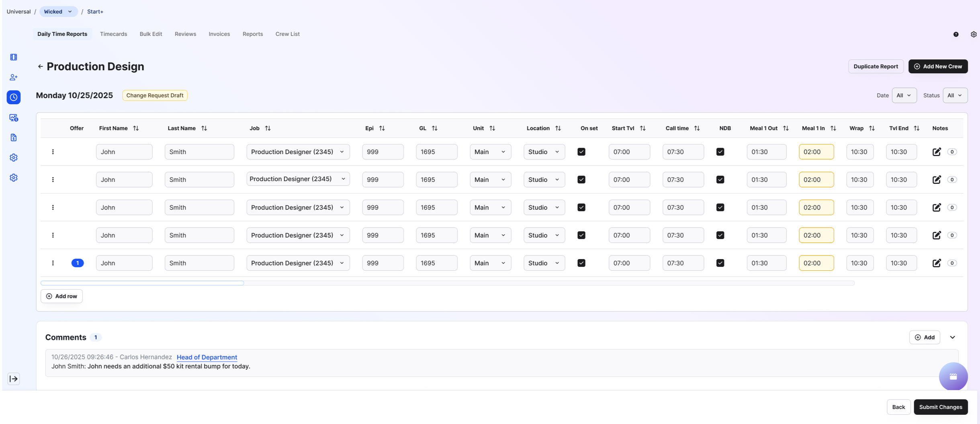Uncheck NDB checkbox on last row

tap(720, 263)
